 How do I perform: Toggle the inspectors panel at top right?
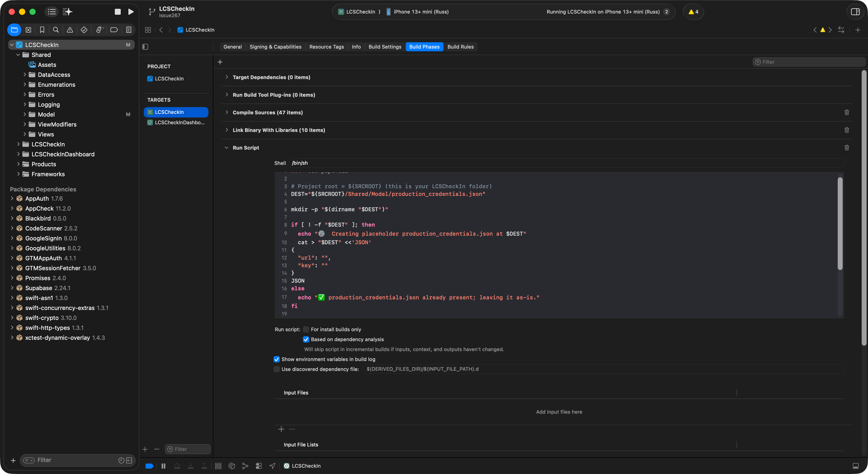point(855,12)
